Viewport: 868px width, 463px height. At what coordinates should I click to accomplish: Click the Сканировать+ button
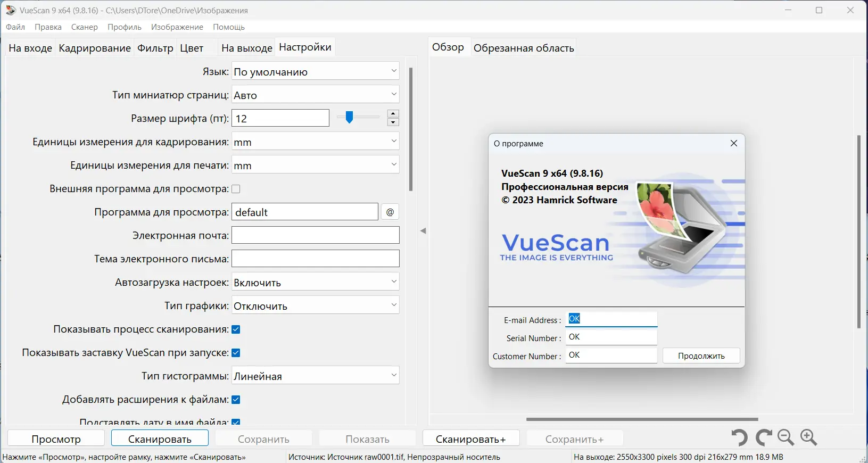[471, 439]
